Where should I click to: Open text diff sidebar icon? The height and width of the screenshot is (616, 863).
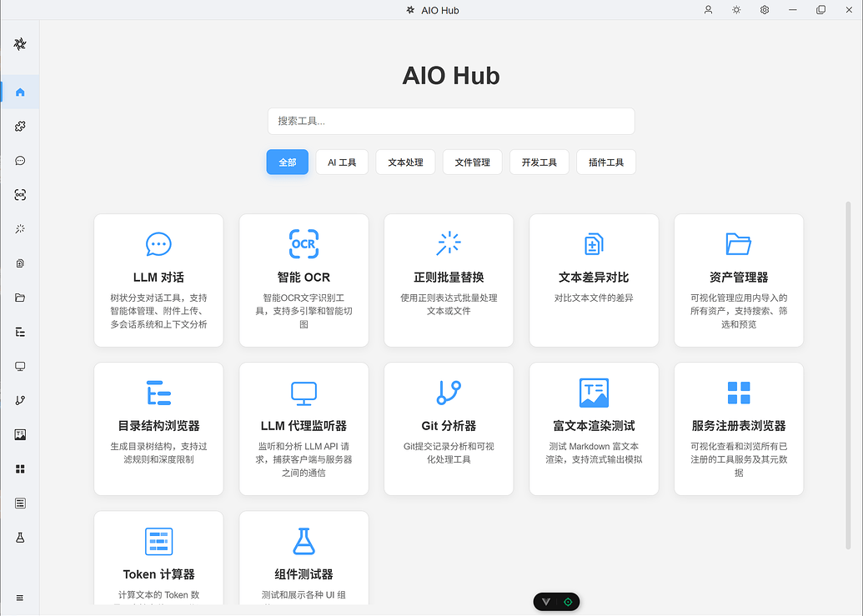pyautogui.click(x=20, y=263)
